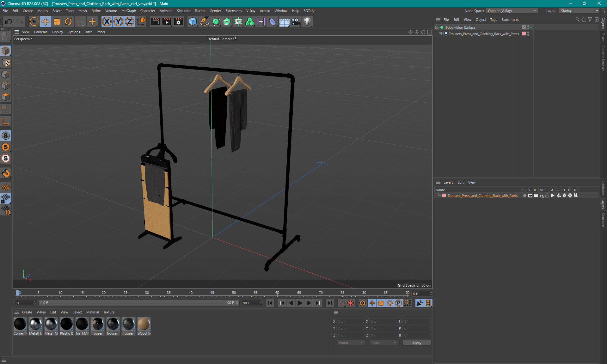This screenshot has width=607, height=364.
Task: Add a Light object from toolbar
Action: point(307,21)
